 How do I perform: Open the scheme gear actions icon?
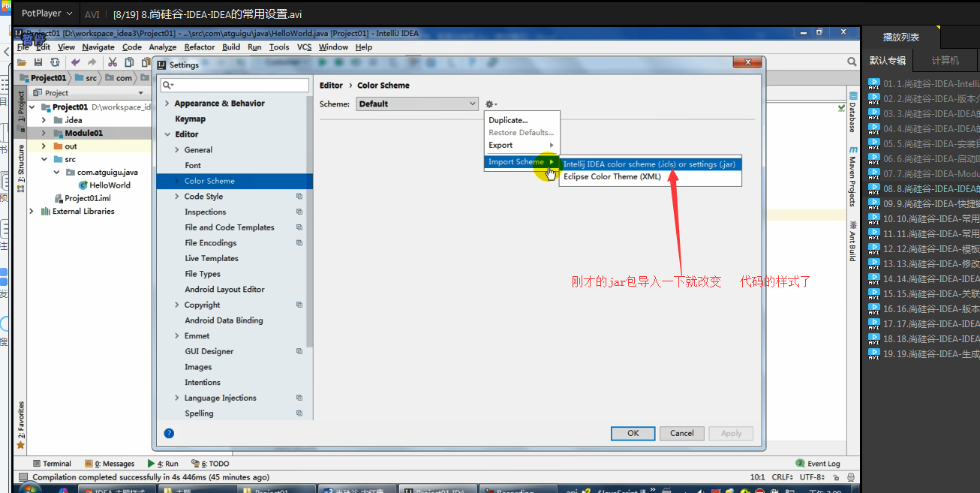[491, 104]
